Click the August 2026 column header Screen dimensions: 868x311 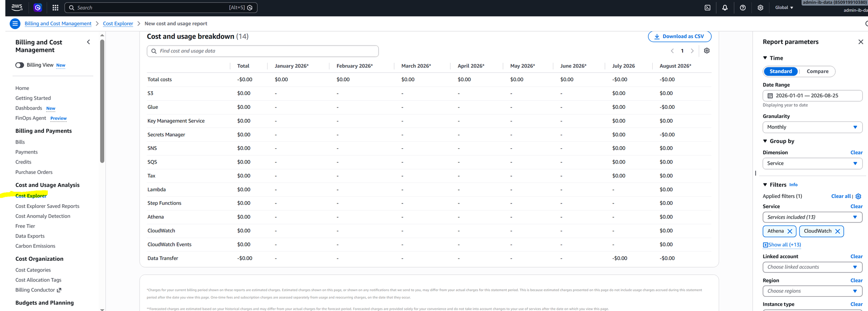coord(675,66)
